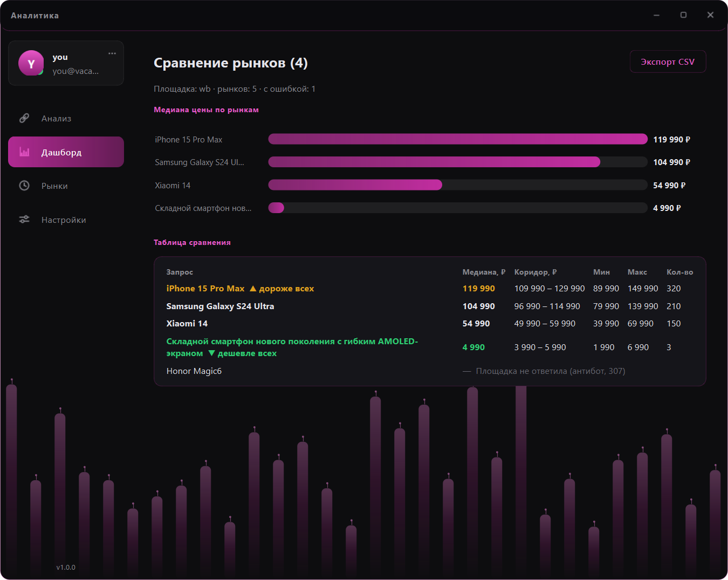The width and height of the screenshot is (728, 580).
Task: Click the 4 990 ₽ chart value
Action: click(667, 208)
